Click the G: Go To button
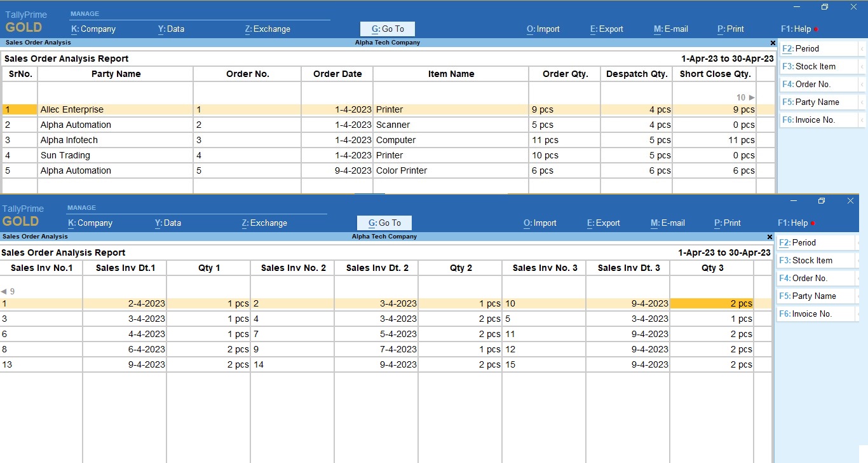The width and height of the screenshot is (868, 463). click(x=387, y=29)
